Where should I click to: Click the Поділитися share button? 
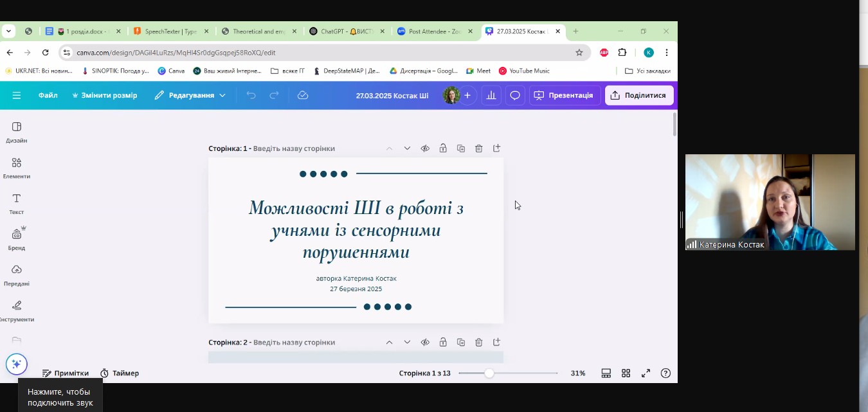pyautogui.click(x=639, y=95)
